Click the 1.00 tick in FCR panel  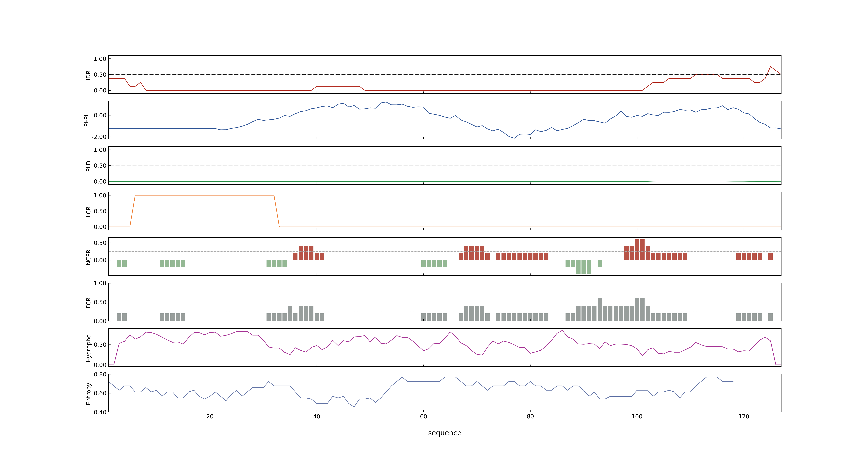[100, 283]
